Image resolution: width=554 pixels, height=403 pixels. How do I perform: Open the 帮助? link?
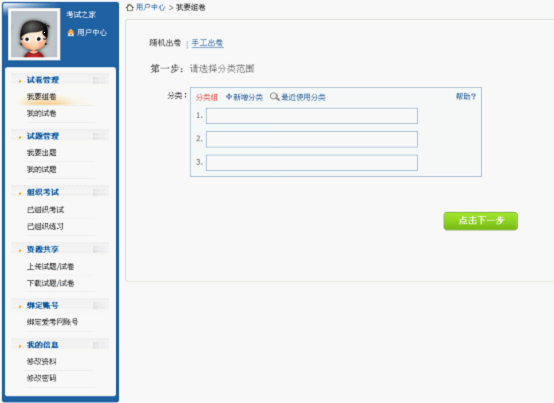point(466,96)
